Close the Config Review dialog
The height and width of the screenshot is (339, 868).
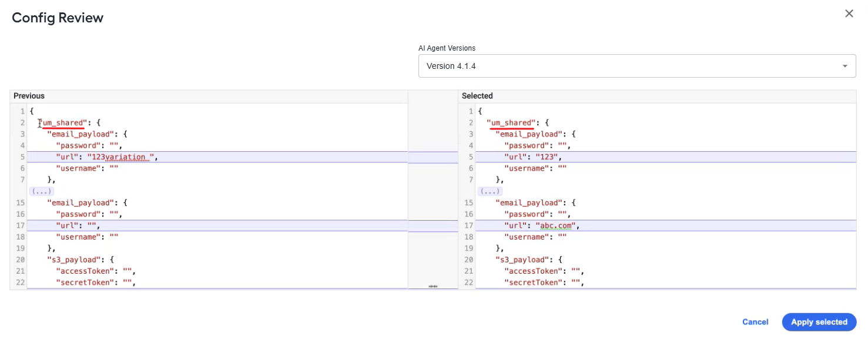click(849, 14)
